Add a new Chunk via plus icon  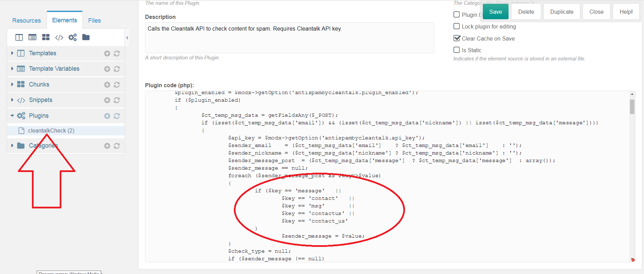(x=107, y=85)
